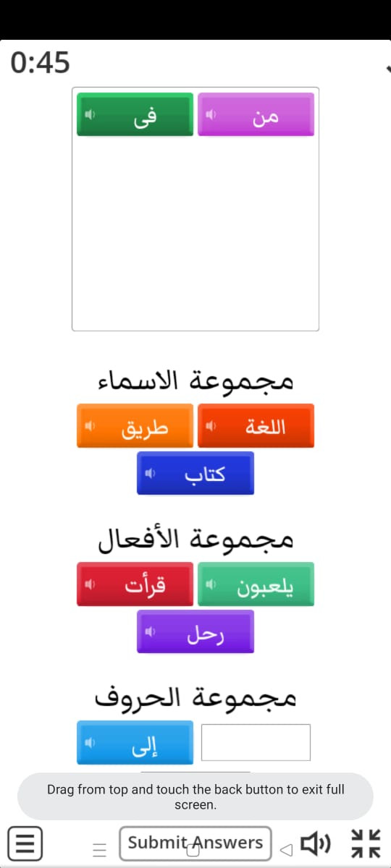Select the purple من word tile
The height and width of the screenshot is (868, 391).
pos(256,114)
